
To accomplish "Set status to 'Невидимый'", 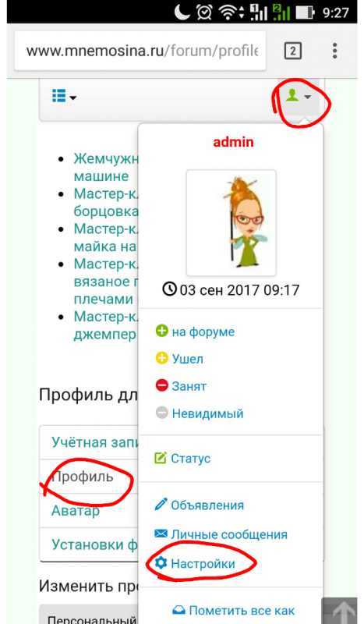I will [x=200, y=413].
